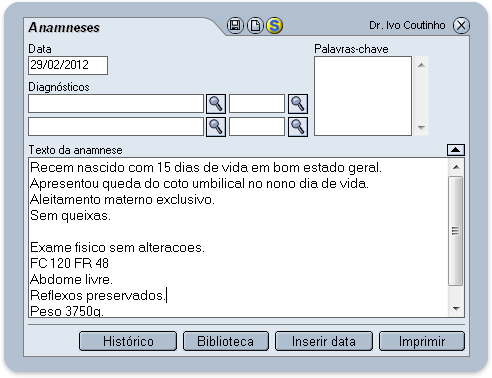
Task: Click the yellow S icon
Action: [x=274, y=25]
